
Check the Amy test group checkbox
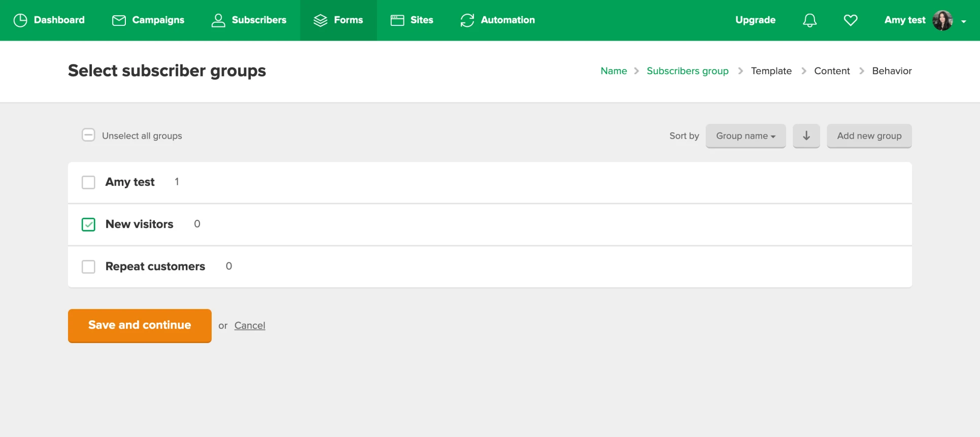coord(88,182)
